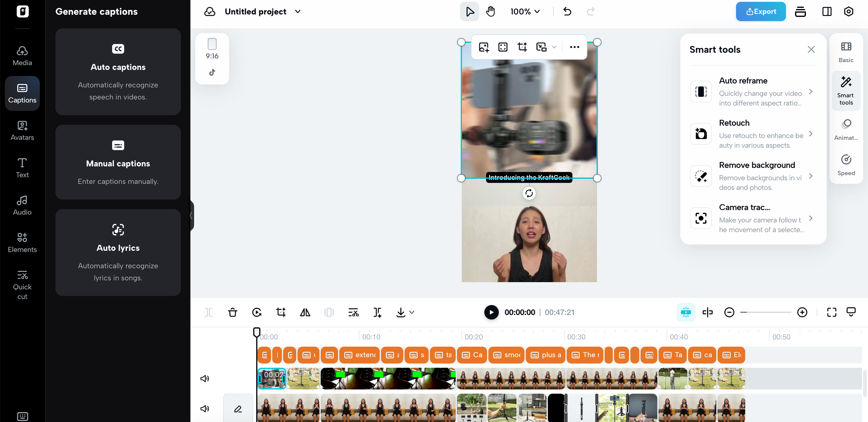Expand the replace-media chevron above the clip
The width and height of the screenshot is (868, 422).
(554, 47)
